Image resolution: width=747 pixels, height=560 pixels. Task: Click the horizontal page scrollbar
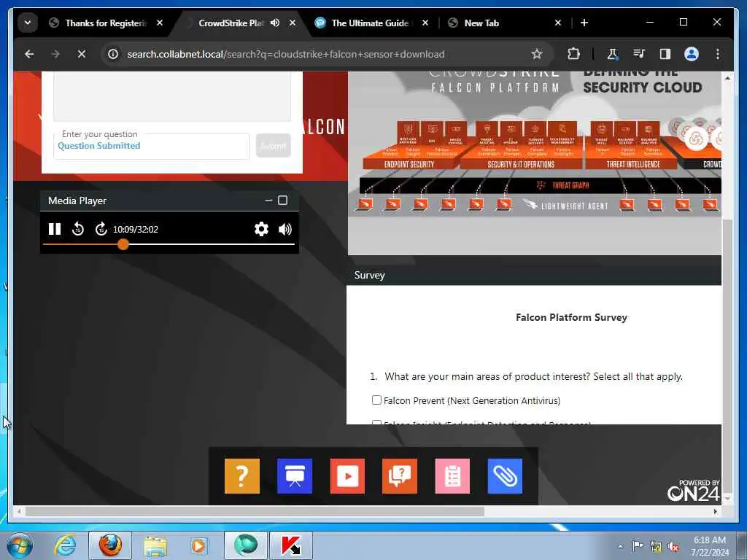pos(255,511)
